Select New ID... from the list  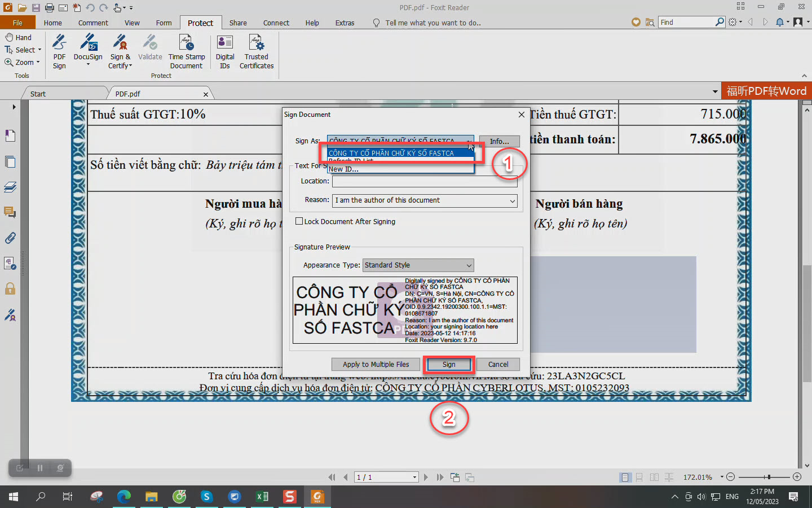(344, 169)
